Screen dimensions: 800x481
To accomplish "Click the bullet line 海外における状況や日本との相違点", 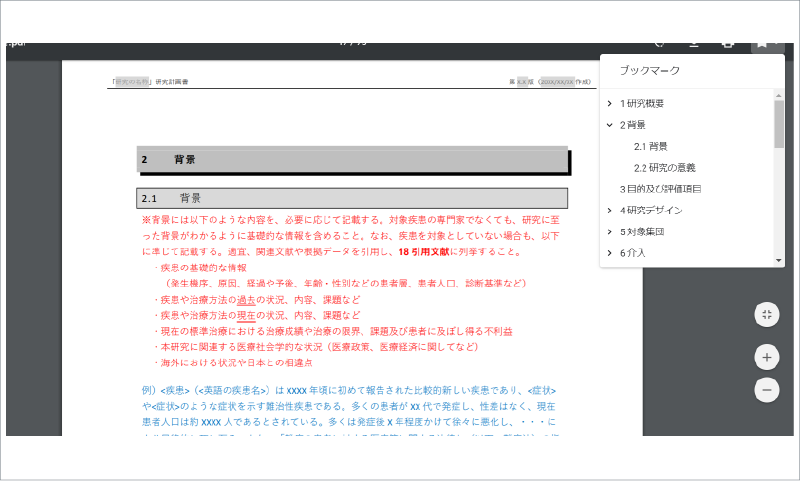I will tap(234, 363).
